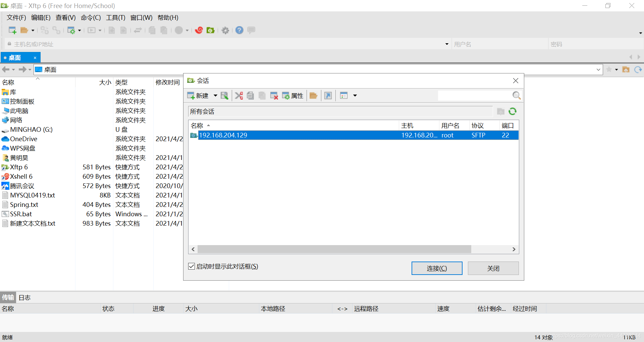Expand the bookmark star dropdown arrow

click(616, 70)
